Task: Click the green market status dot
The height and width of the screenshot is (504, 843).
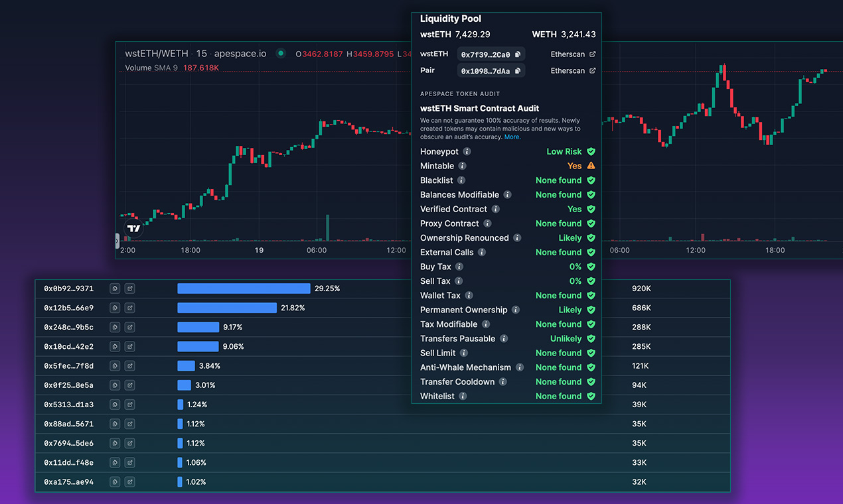Action: (x=281, y=54)
